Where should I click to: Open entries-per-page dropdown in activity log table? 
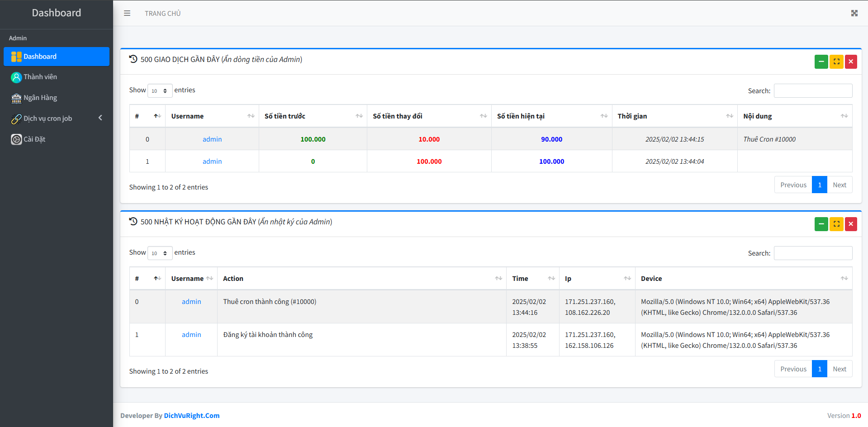160,253
